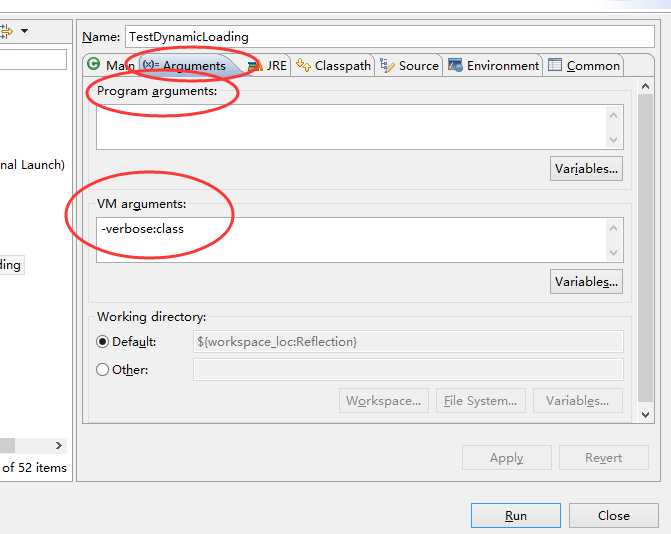The image size is (671, 534).
Task: Click the Default workspace_loc path field
Action: click(408, 342)
